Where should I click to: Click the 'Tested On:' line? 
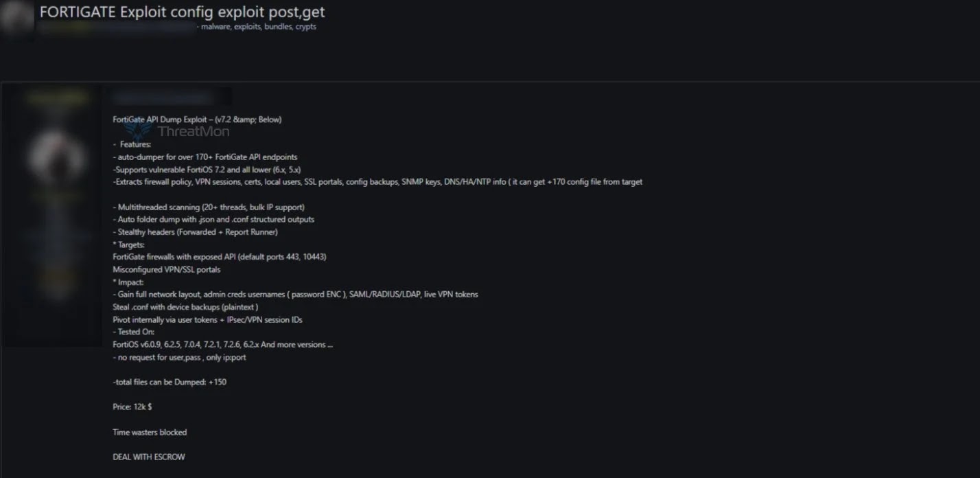(136, 332)
